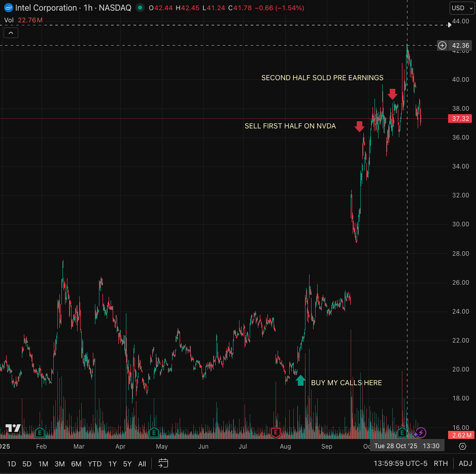Select the 1D time range
Screen dimensions: 476x474
click(12, 464)
